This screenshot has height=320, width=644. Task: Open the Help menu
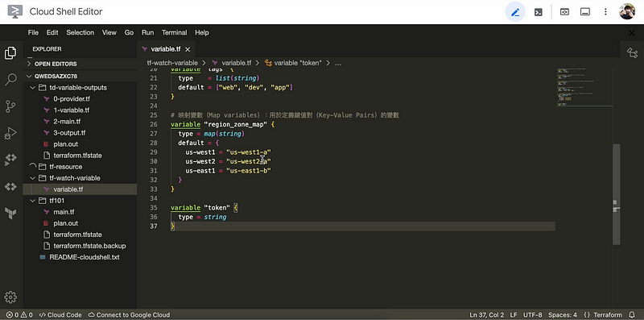click(202, 32)
